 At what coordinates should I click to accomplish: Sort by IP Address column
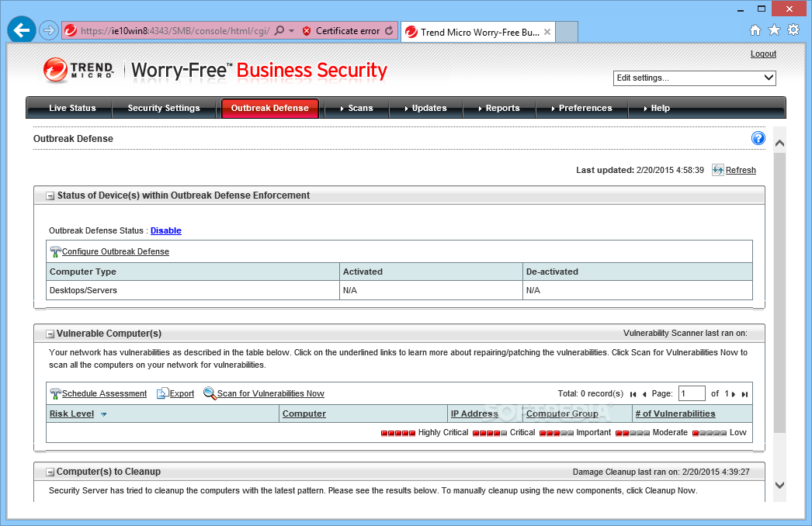[474, 414]
